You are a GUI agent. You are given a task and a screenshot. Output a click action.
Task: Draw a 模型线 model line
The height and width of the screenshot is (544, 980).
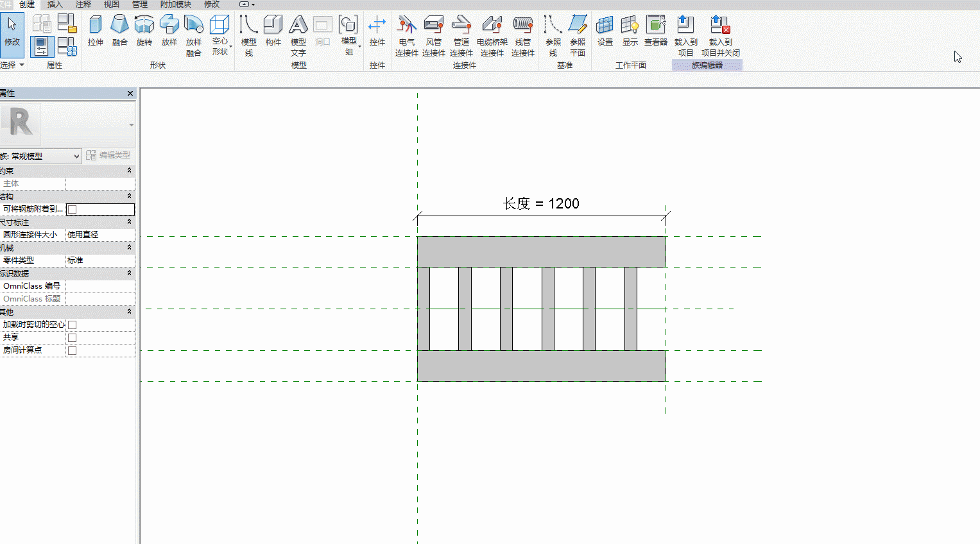click(249, 35)
